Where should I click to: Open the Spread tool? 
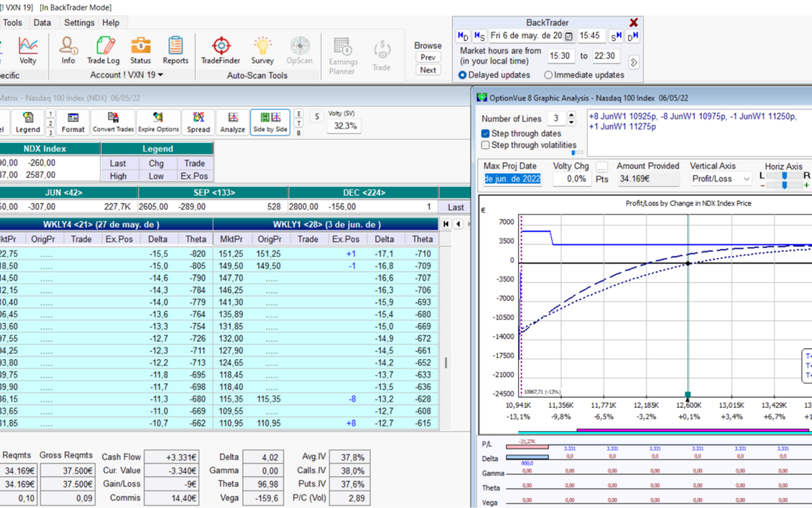coord(198,123)
